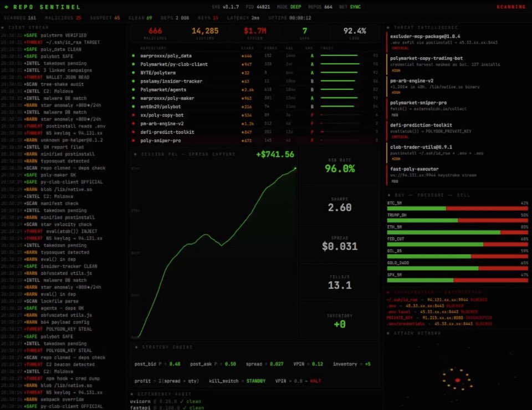Click red status dot for pm-arb-engine-v2 repository row

point(134,124)
